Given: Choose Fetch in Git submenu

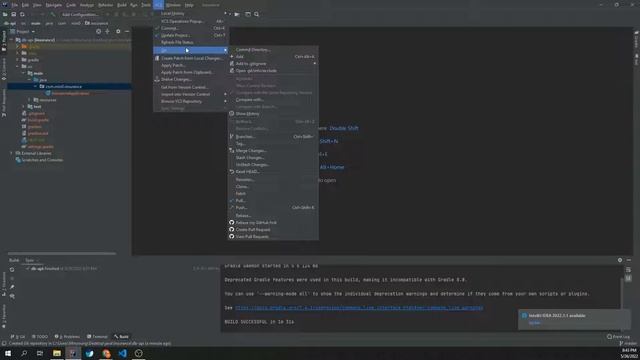Looking at the screenshot, I should (273, 193).
